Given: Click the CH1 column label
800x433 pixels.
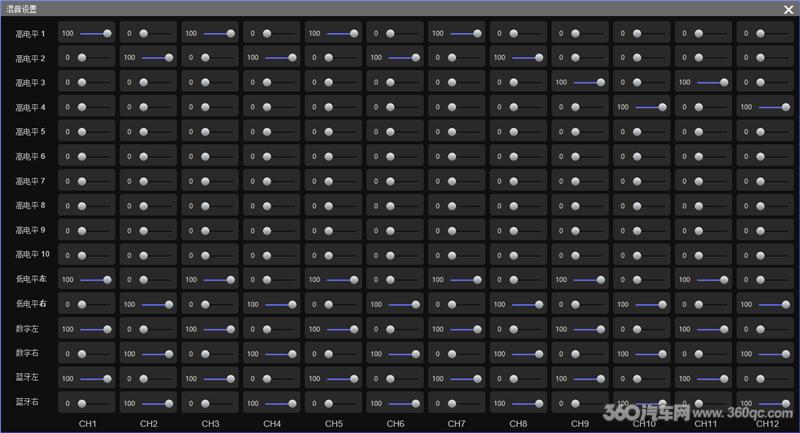Looking at the screenshot, I should (x=87, y=424).
